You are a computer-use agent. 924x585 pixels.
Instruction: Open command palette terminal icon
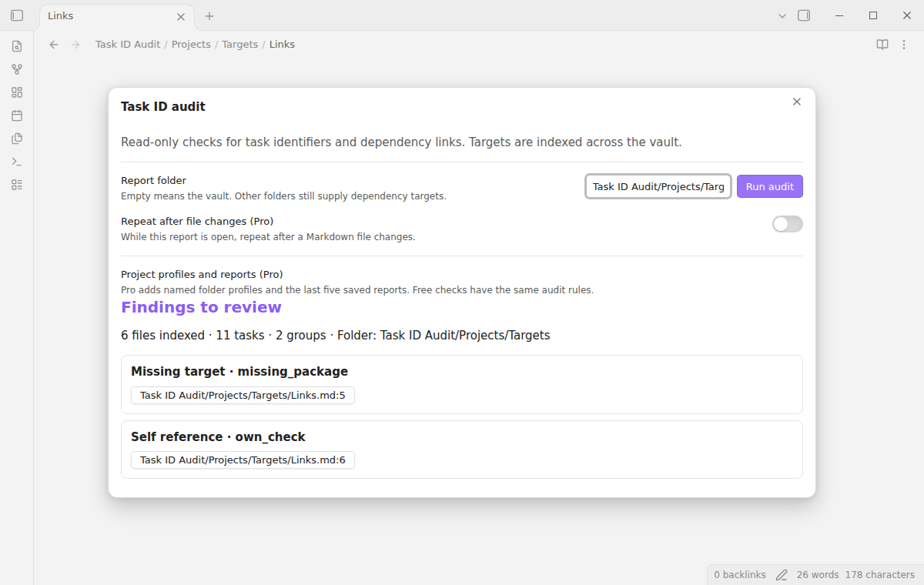[x=17, y=162]
